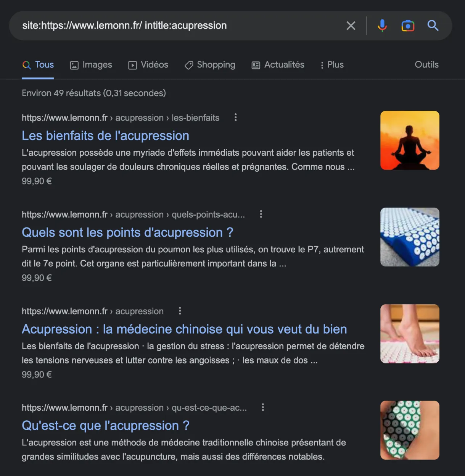Click the meditation silhouette thumbnail
This screenshot has height=476, width=465.
tap(410, 140)
